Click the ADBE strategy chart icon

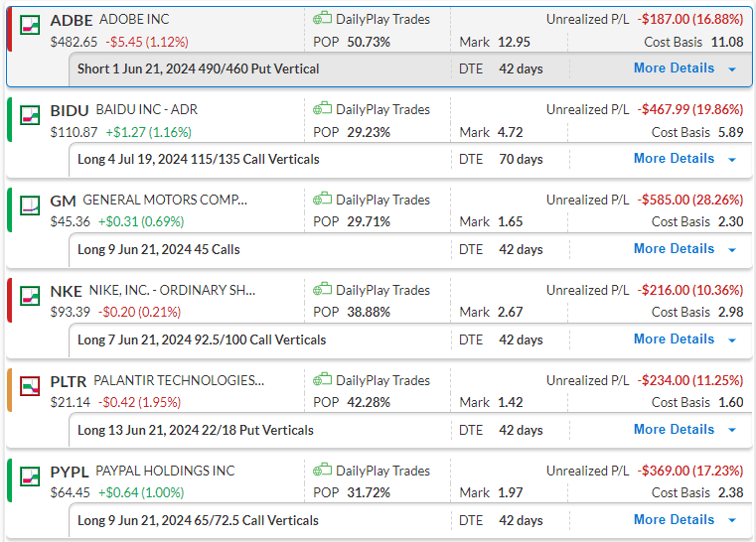(x=30, y=25)
